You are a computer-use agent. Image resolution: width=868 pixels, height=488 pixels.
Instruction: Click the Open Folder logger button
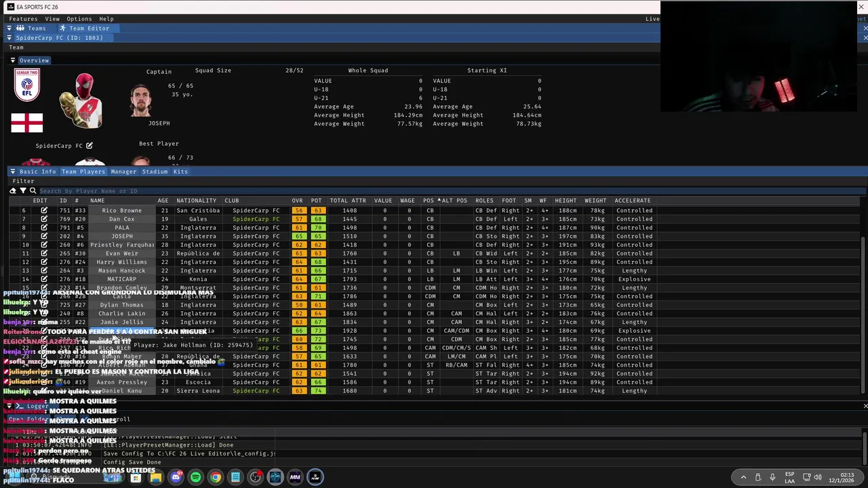click(x=28, y=420)
